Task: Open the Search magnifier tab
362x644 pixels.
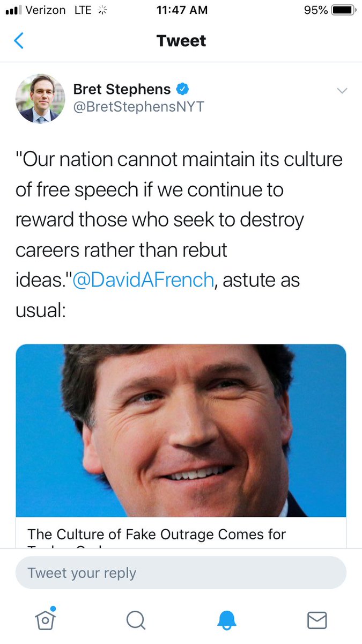Action: (136, 620)
